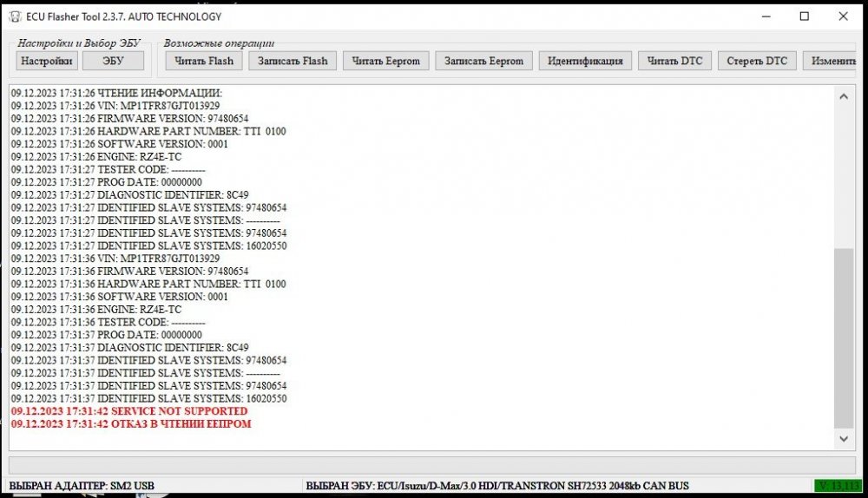Click the ECU Flasher Tool title icon
This screenshot has height=498, width=868.
15,16
